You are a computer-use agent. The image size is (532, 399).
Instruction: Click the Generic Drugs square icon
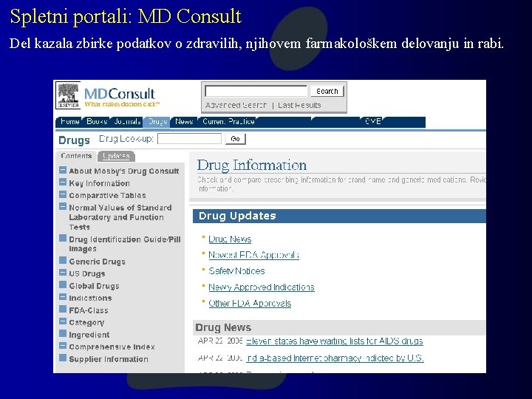[63, 260]
